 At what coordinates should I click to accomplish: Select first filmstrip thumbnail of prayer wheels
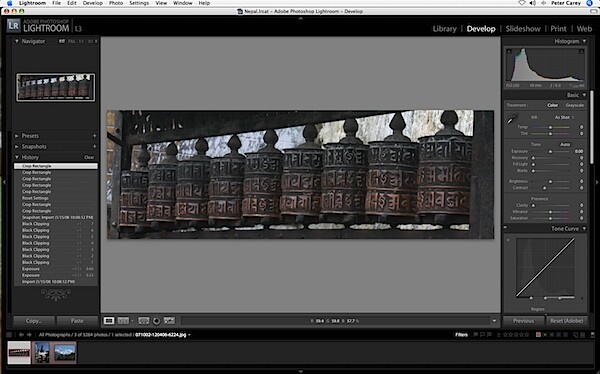click(x=19, y=353)
